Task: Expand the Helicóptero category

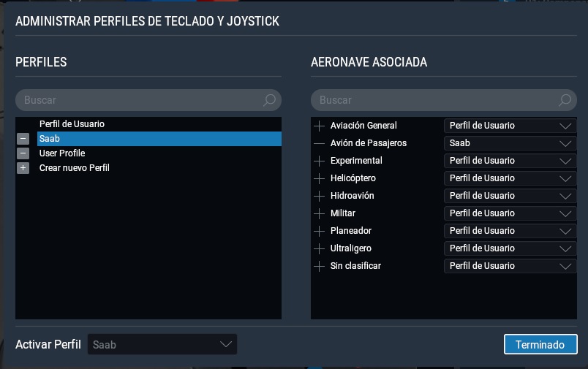Action: tap(319, 178)
